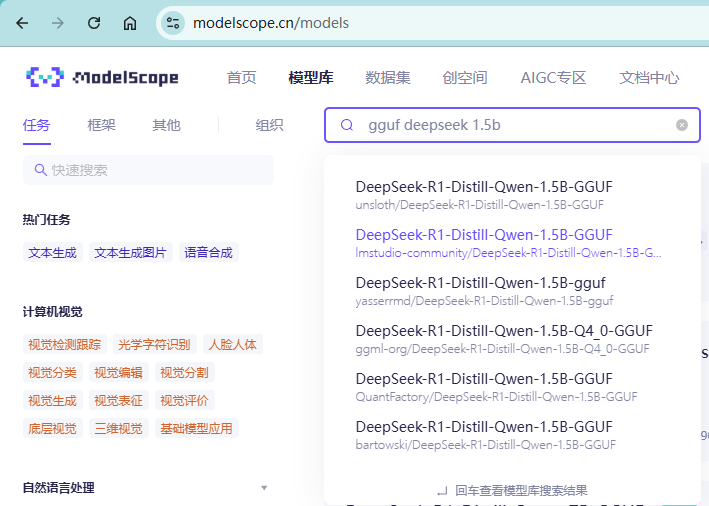Select unsloth DeepSeek-R1-Distill-Qwen-1.5B-GGUF suggestion
Viewport: 709px width, 506px height.
click(x=512, y=195)
